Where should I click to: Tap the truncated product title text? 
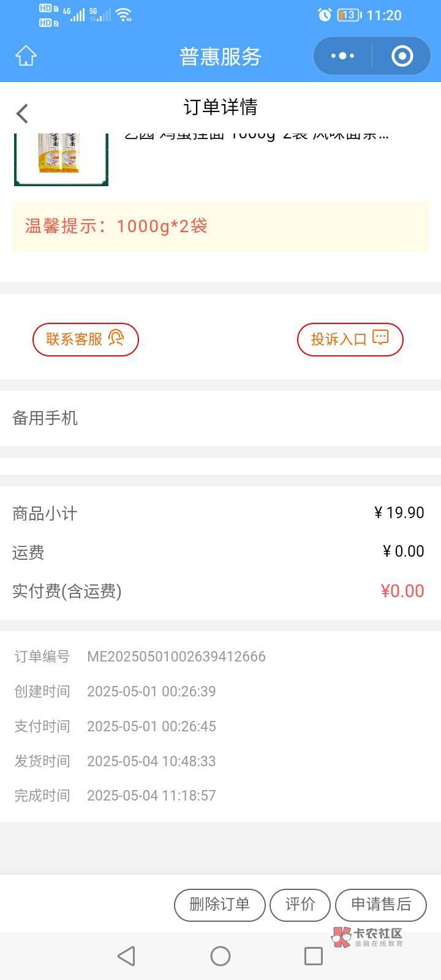point(256,136)
